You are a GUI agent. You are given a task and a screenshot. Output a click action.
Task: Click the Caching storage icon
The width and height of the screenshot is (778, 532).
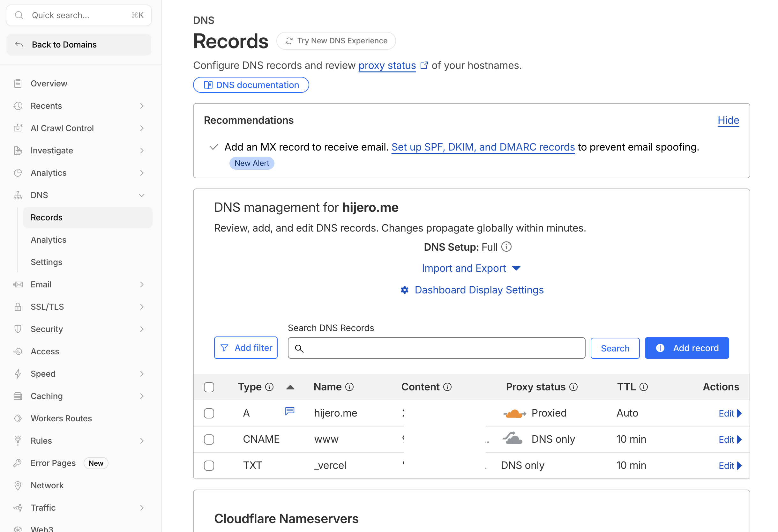point(18,396)
